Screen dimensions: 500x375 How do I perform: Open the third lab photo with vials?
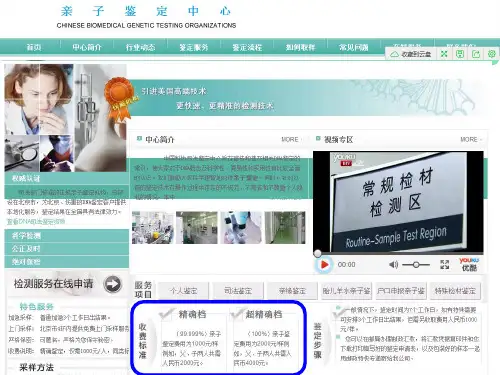[241, 227]
